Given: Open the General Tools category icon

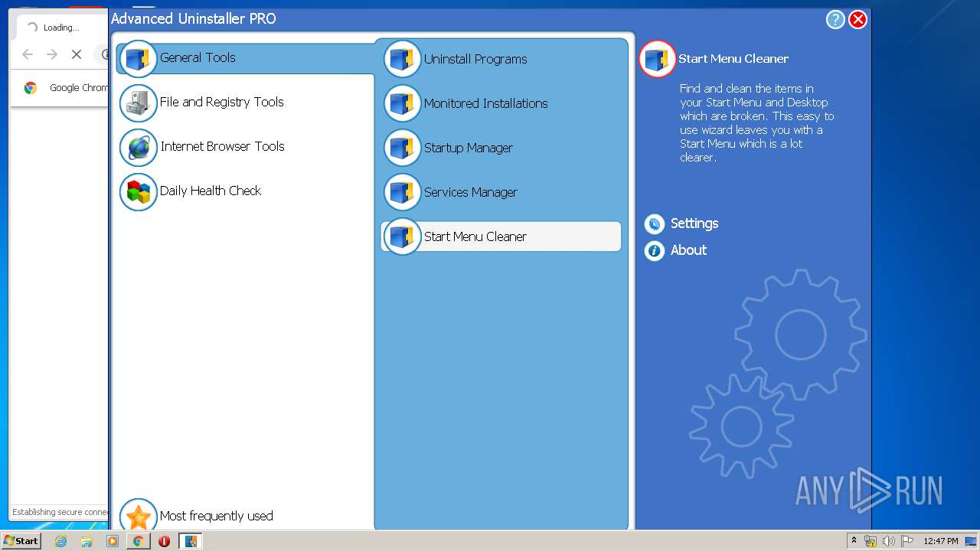Looking at the screenshot, I should click(x=139, y=59).
